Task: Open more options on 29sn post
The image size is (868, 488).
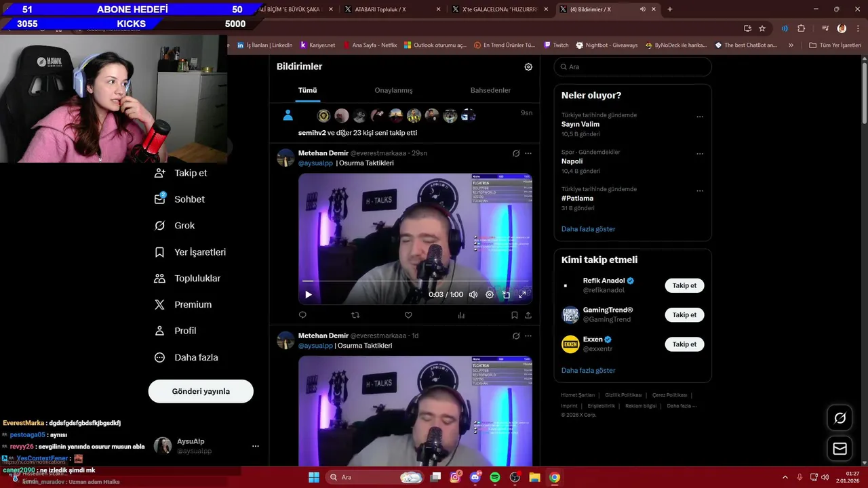Action: [528, 153]
